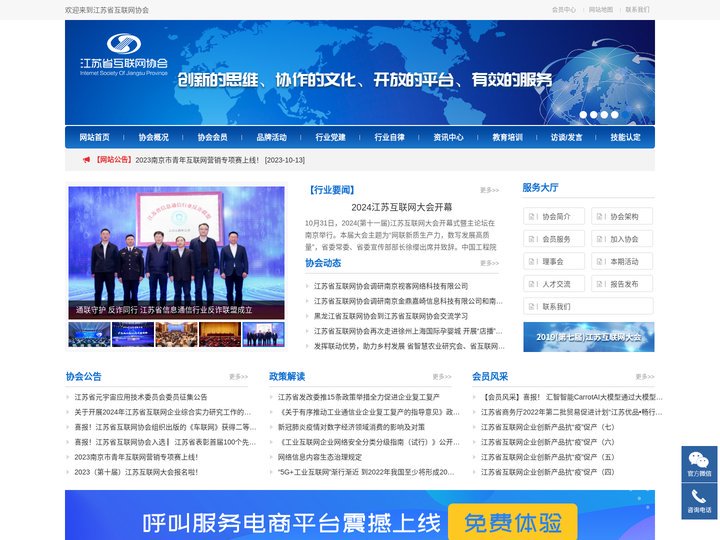Open 江苏省元宇宙应用技术委员会 notice
This screenshot has width=720, height=540.
click(141, 397)
